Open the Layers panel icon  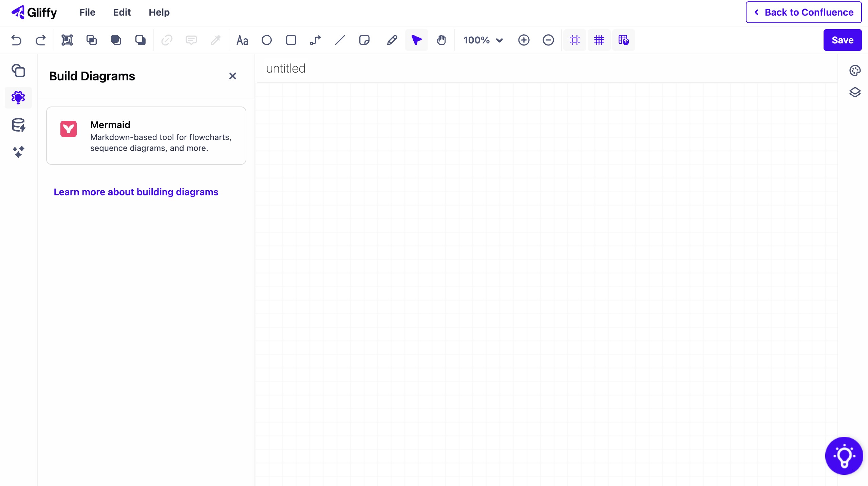pyautogui.click(x=855, y=92)
